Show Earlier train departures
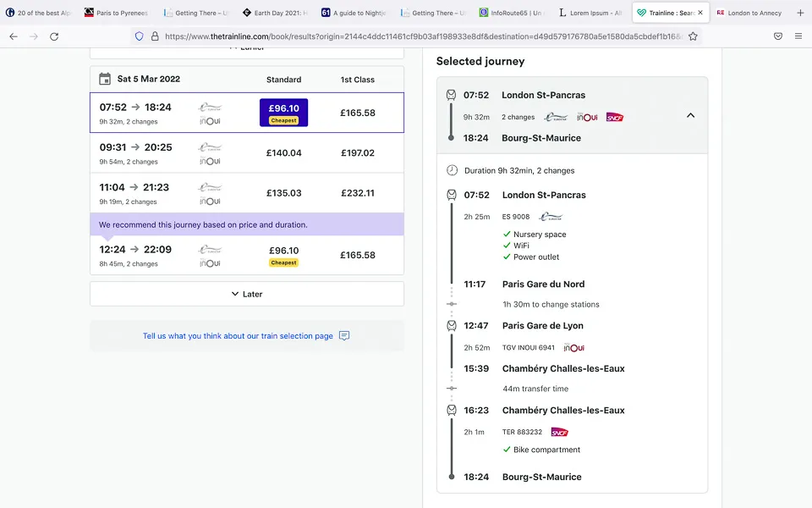Screen dimensions: 812x508 (247, 52)
